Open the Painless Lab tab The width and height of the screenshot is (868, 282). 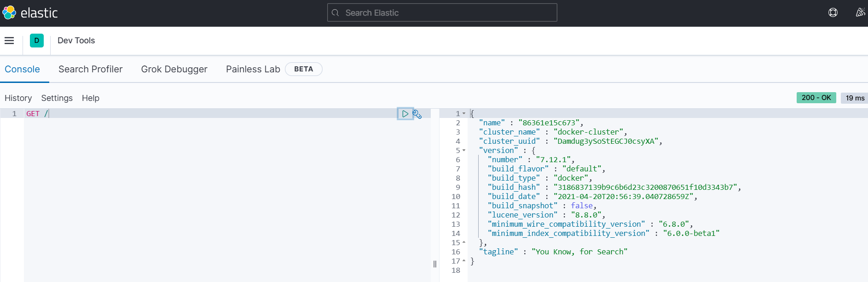coord(253,69)
